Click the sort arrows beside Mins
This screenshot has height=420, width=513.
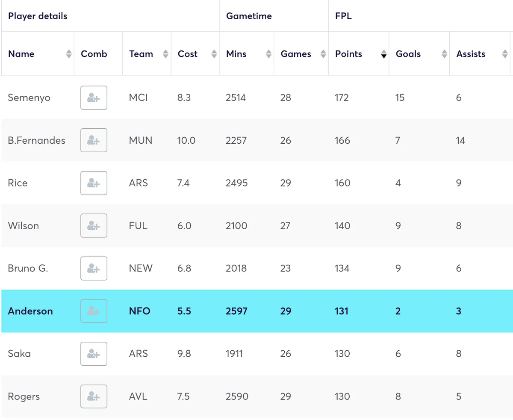(268, 54)
